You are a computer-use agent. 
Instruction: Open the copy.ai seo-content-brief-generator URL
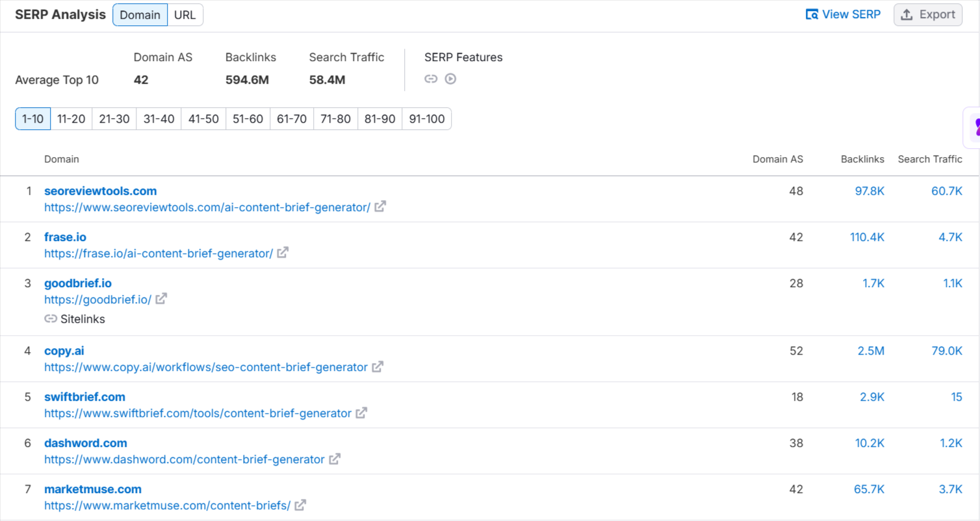point(206,367)
